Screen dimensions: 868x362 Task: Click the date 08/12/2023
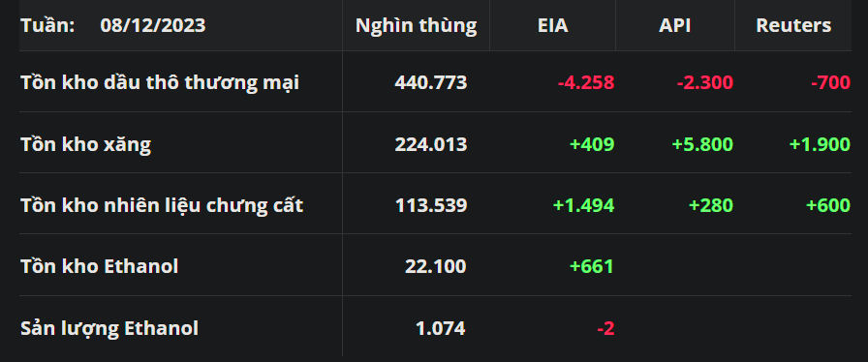(153, 25)
